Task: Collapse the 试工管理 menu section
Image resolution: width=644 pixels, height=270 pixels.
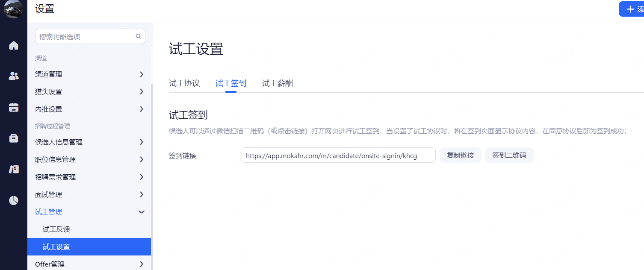Action: (x=89, y=212)
